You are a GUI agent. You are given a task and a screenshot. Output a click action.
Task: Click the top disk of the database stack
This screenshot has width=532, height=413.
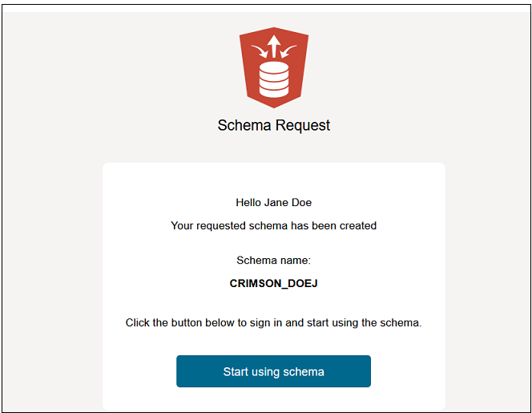point(274,67)
